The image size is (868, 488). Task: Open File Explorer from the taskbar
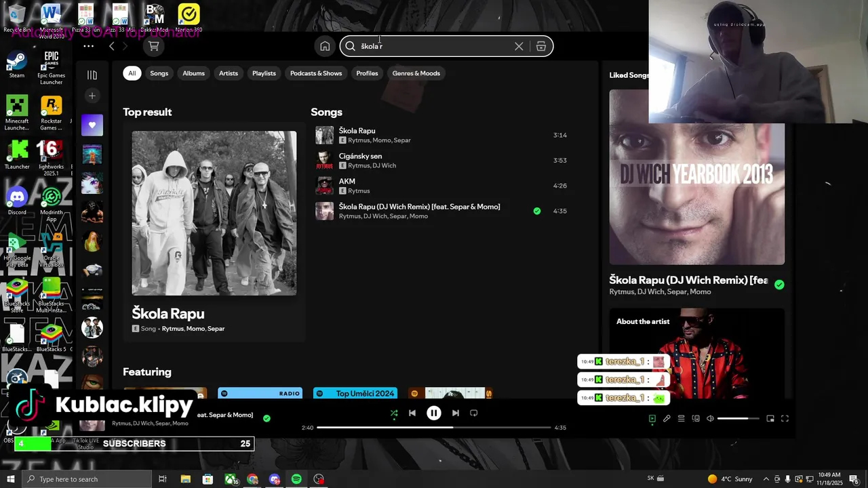coord(185,479)
